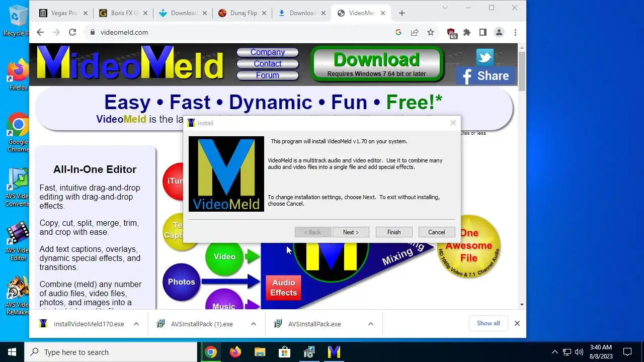Click Next in the VideoMeld installer
Image resolution: width=644 pixels, height=362 pixels.
coord(351,232)
